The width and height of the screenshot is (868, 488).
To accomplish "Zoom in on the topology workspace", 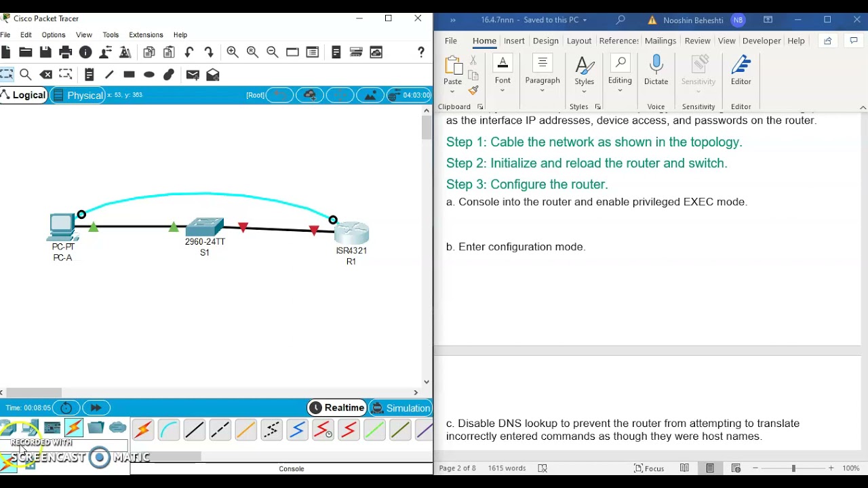I will [x=233, y=52].
